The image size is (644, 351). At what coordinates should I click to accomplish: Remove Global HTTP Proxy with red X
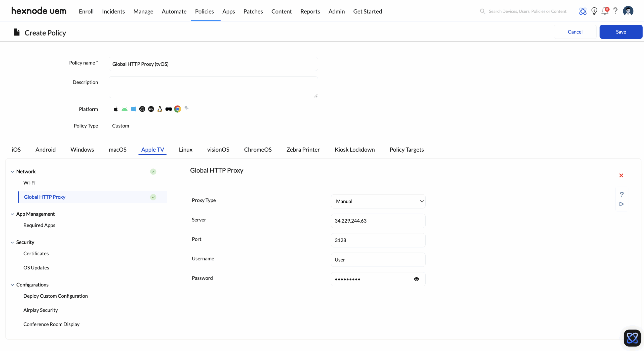tap(621, 175)
